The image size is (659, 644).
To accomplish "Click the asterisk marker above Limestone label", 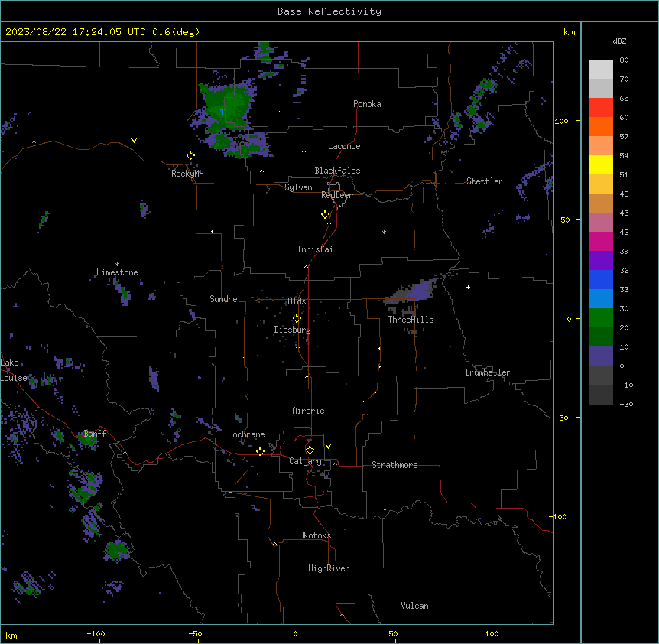I will pyautogui.click(x=117, y=265).
